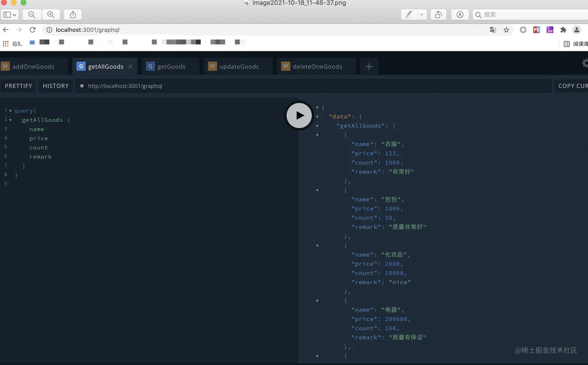Open the Share menu in Preview toolbar
The height and width of the screenshot is (365, 588).
coord(73,14)
